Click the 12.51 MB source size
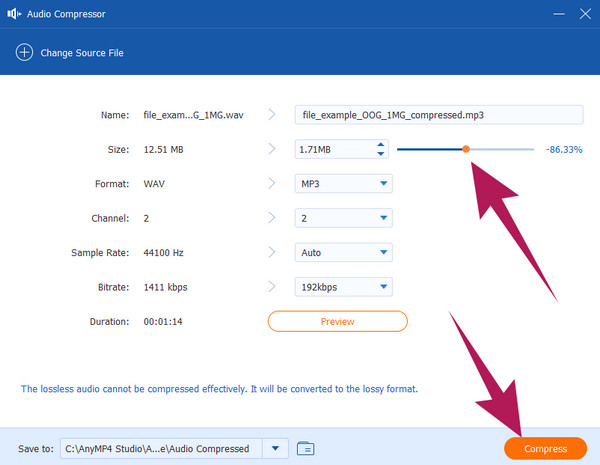 point(163,149)
